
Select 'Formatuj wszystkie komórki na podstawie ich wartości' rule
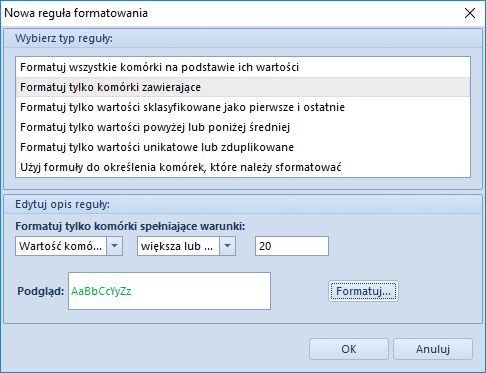243,67
